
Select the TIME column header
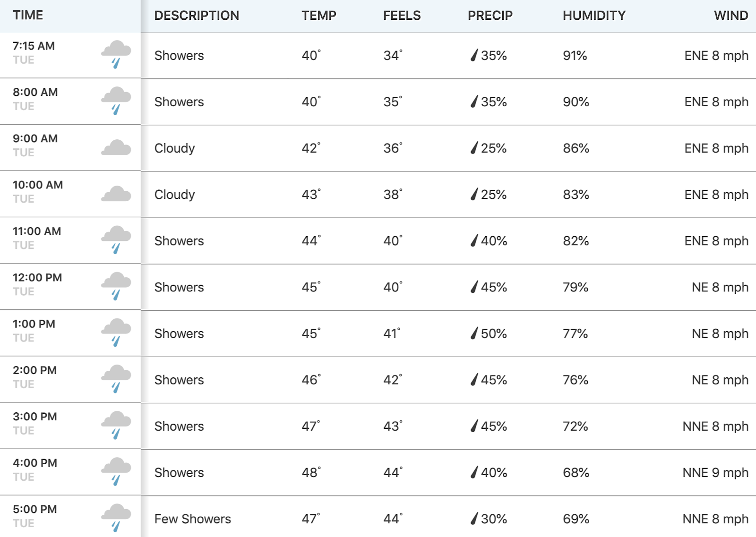[x=28, y=15]
